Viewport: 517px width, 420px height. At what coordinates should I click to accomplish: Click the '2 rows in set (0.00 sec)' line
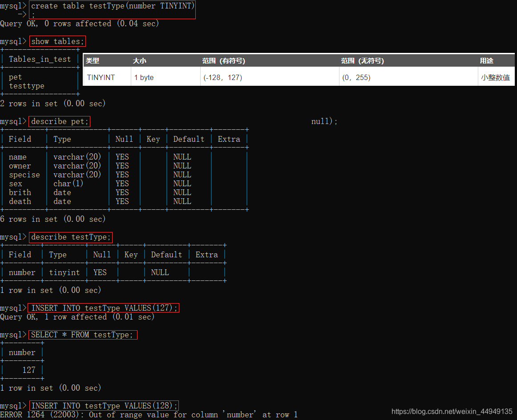click(x=53, y=104)
